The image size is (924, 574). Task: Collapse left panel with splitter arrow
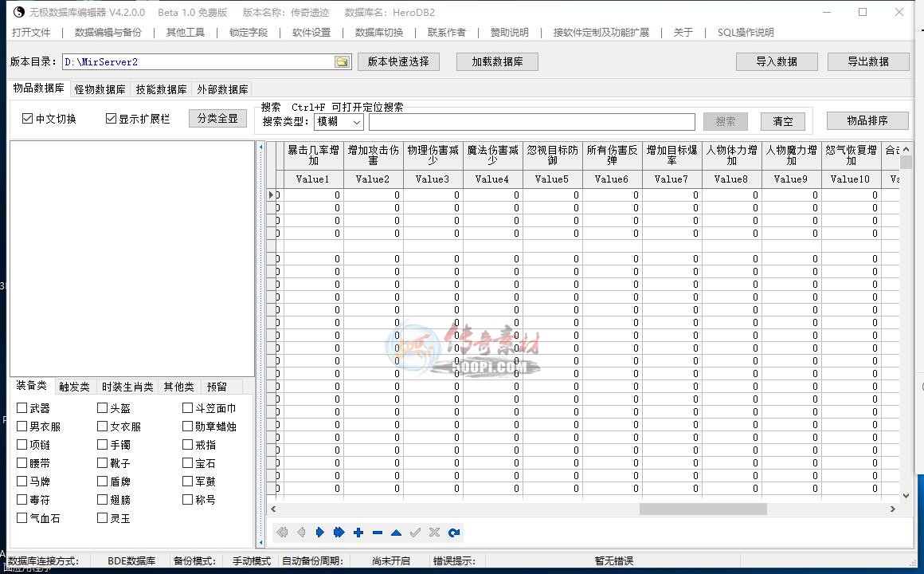(x=261, y=147)
